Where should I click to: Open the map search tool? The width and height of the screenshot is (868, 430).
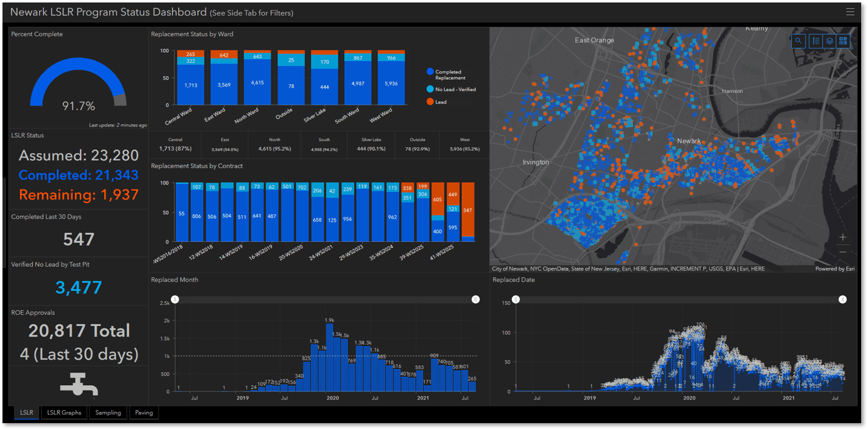tap(798, 41)
